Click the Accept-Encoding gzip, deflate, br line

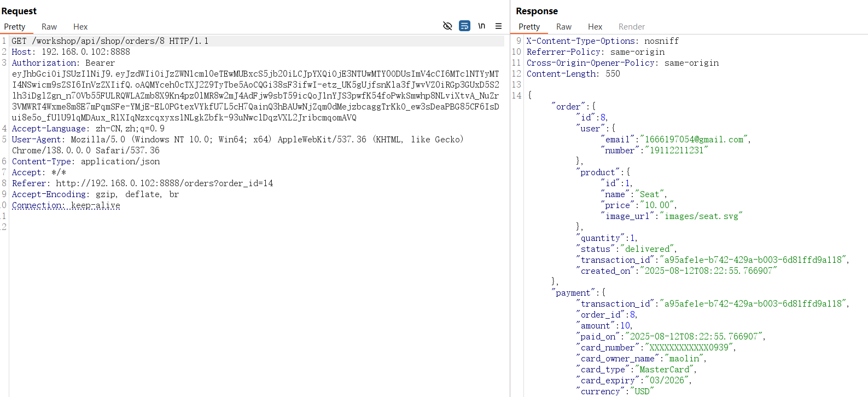click(x=95, y=194)
